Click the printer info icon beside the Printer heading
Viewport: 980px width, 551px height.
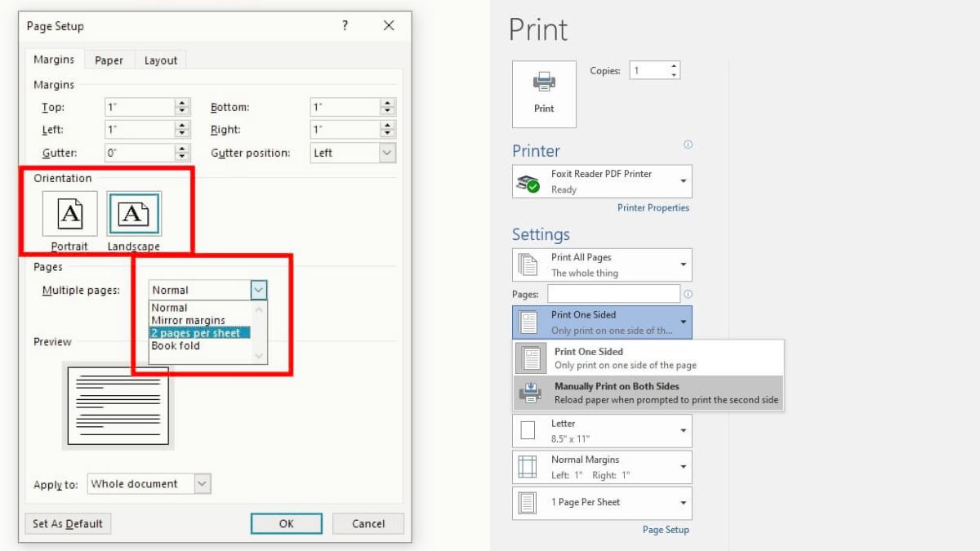[688, 144]
